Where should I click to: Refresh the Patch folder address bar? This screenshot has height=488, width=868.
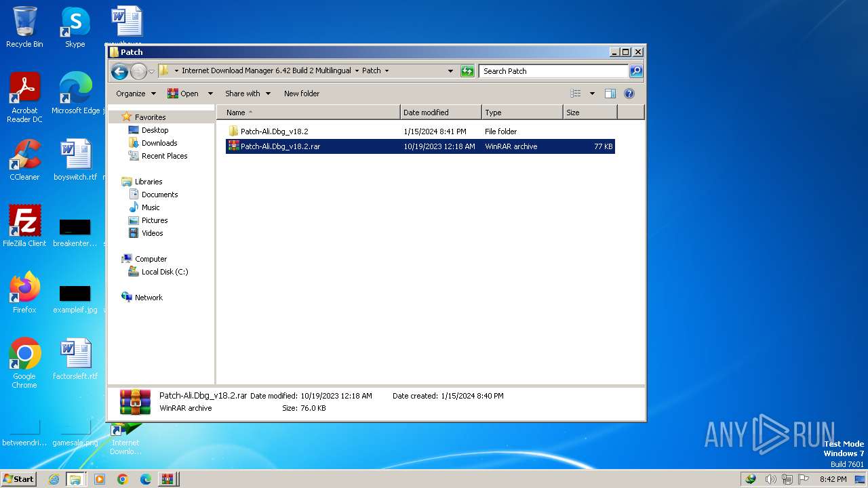coord(467,70)
